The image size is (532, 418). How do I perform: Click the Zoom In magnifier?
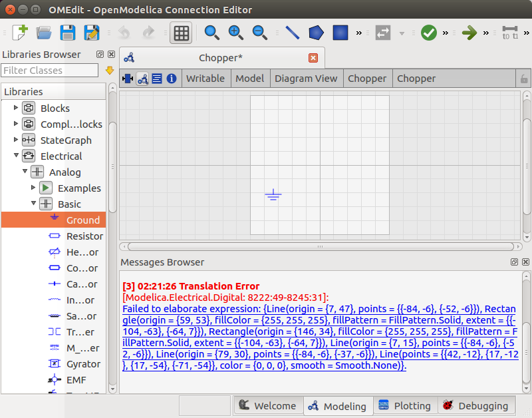click(x=235, y=33)
